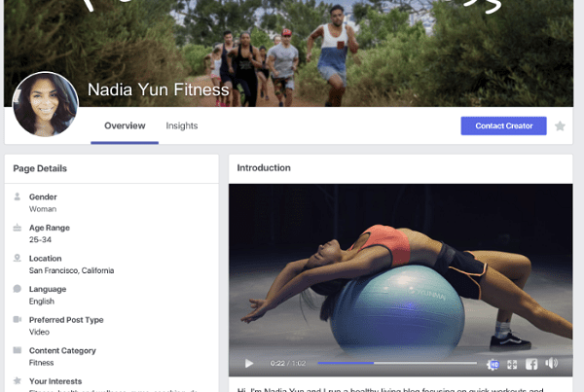Open Nadia Yun's profile picture
Screen dimensions: 584x392
(x=46, y=105)
